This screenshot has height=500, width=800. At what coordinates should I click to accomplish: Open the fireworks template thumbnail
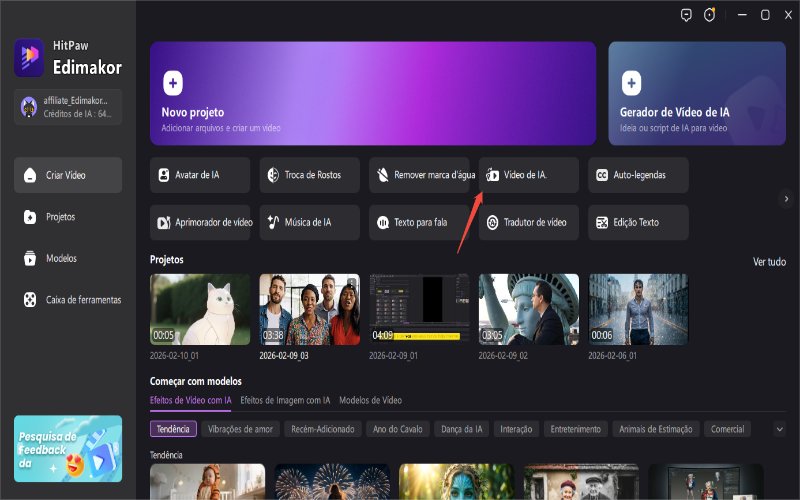pos(332,481)
